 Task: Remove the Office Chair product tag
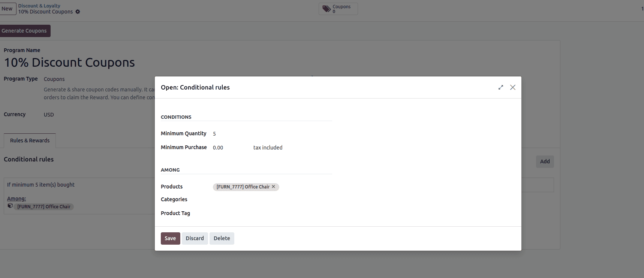[273, 187]
